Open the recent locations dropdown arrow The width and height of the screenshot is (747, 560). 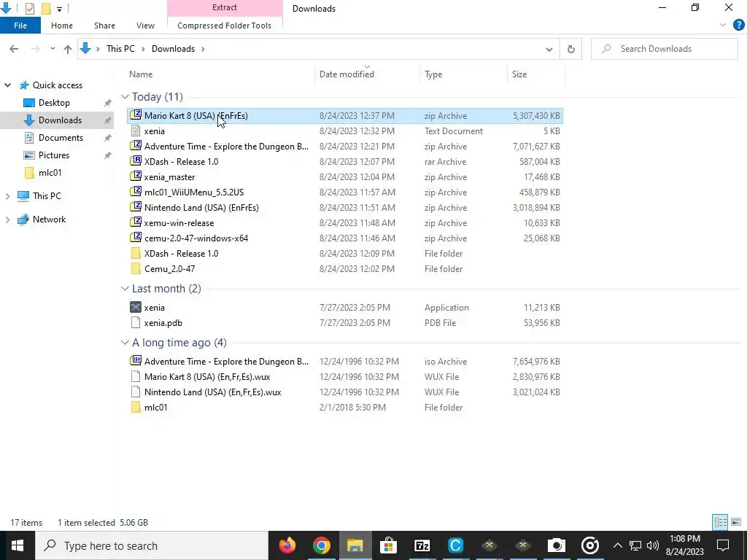(x=53, y=49)
